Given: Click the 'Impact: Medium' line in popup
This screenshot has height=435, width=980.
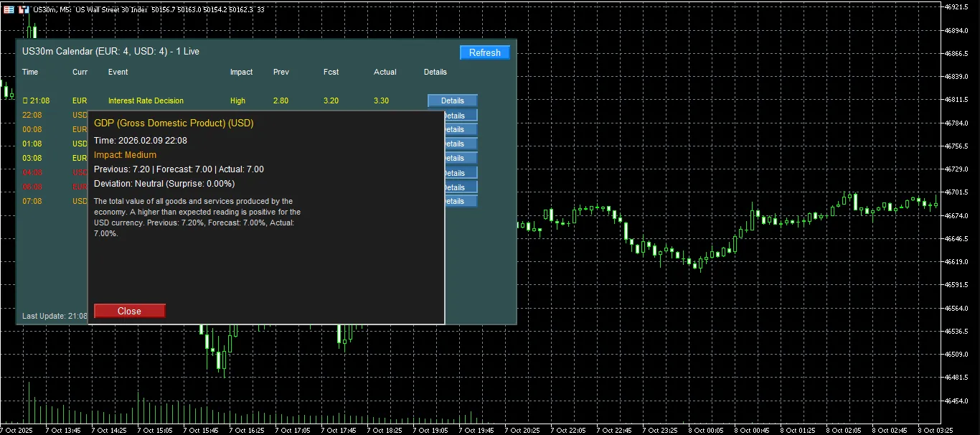Looking at the screenshot, I should pyautogui.click(x=125, y=155).
